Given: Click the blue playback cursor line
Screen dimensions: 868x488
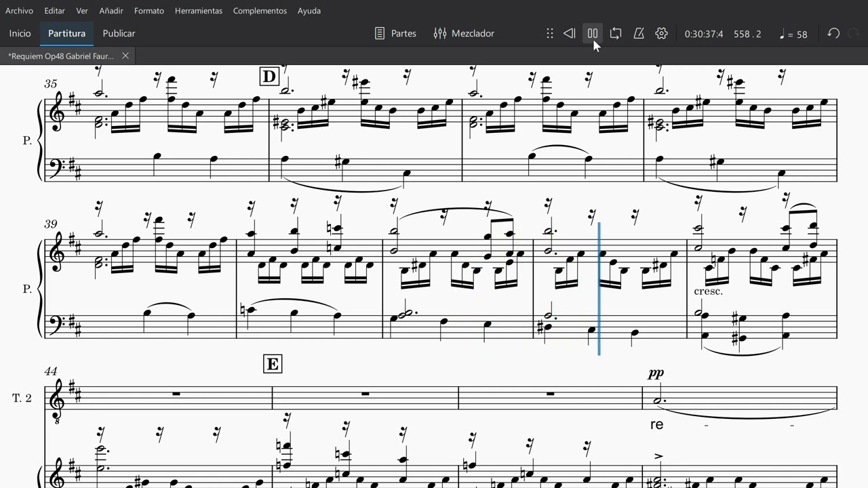Looking at the screenshot, I should click(x=599, y=289).
